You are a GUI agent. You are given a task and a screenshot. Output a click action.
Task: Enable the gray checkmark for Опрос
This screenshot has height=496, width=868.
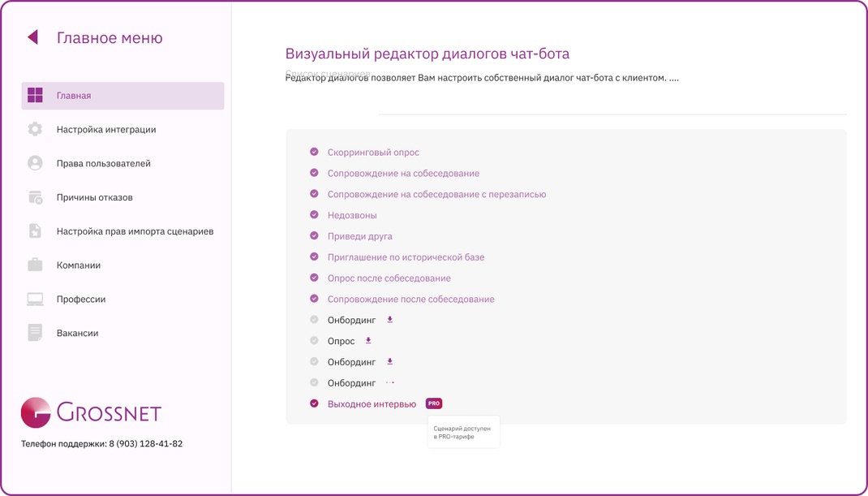coord(314,340)
